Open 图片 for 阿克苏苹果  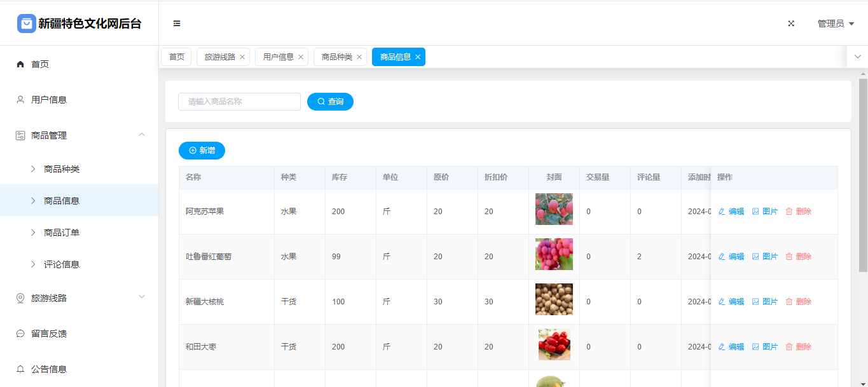(x=765, y=212)
